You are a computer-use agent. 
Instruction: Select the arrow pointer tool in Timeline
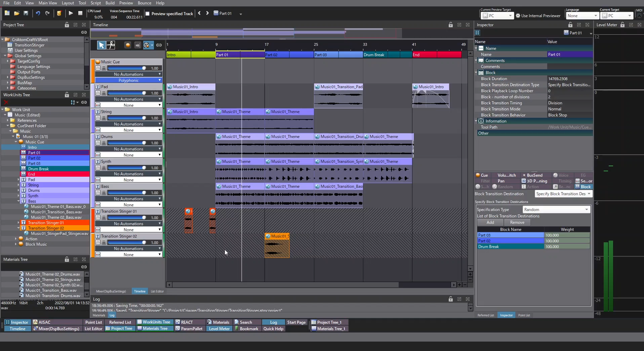pyautogui.click(x=101, y=45)
